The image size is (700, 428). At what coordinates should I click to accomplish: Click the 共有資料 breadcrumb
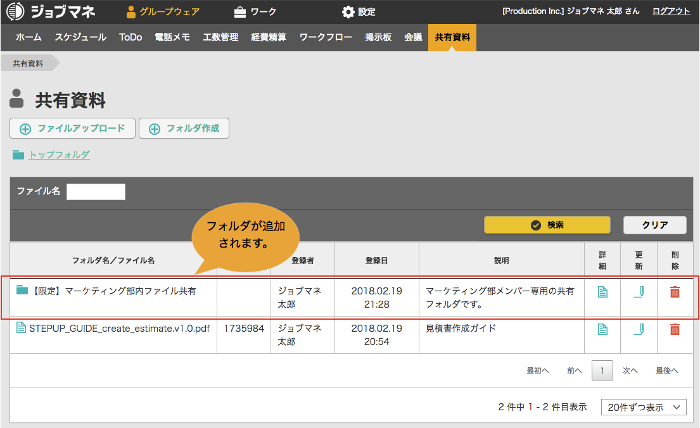click(x=28, y=63)
